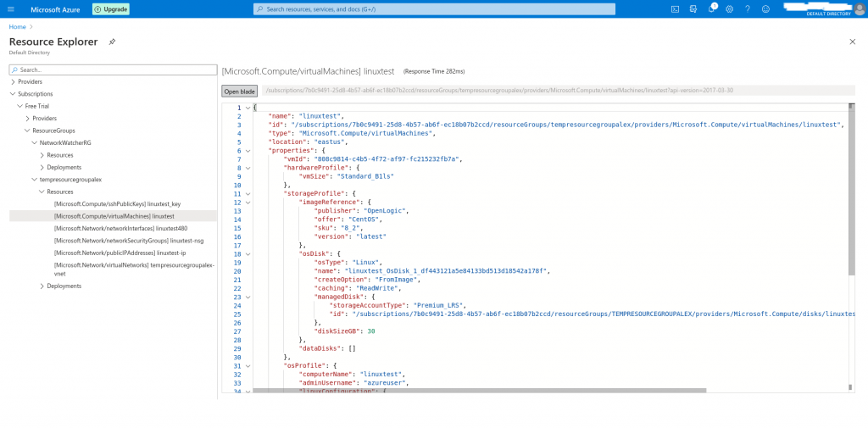Go to Microsoft Azure home title

(55, 9)
